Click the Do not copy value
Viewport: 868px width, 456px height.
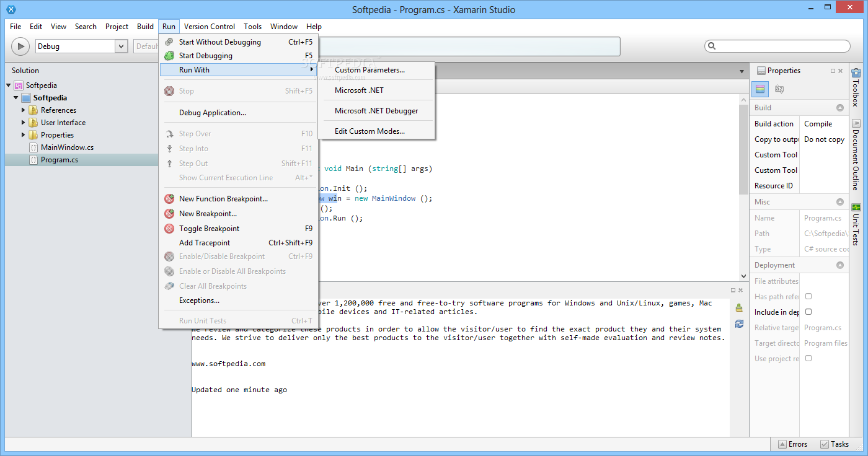(824, 139)
